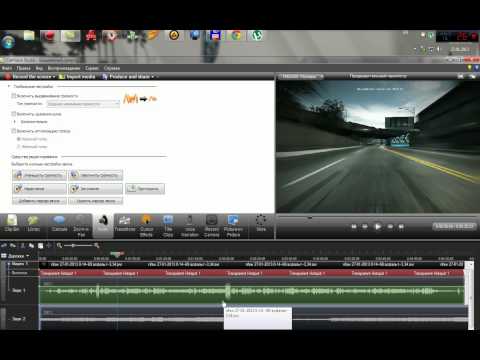Screen dimensions: 480x360
Task: Expand the Record the screen dropdown arrow
Action: (x=54, y=77)
